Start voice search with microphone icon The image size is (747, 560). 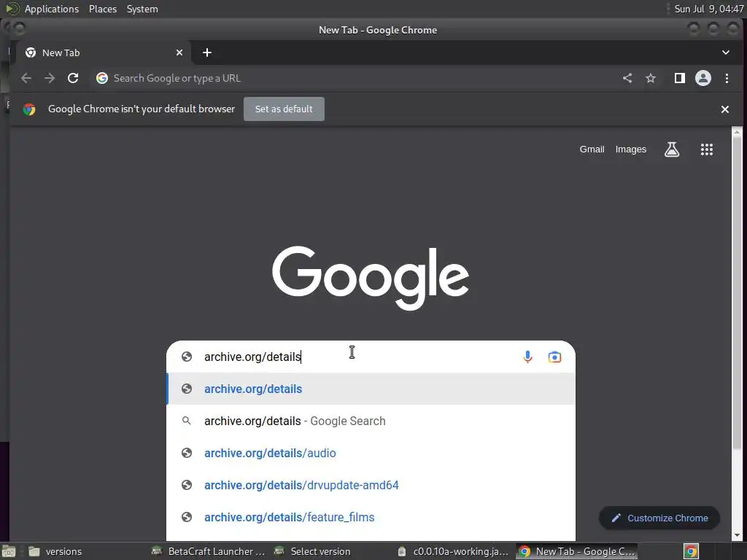(527, 357)
